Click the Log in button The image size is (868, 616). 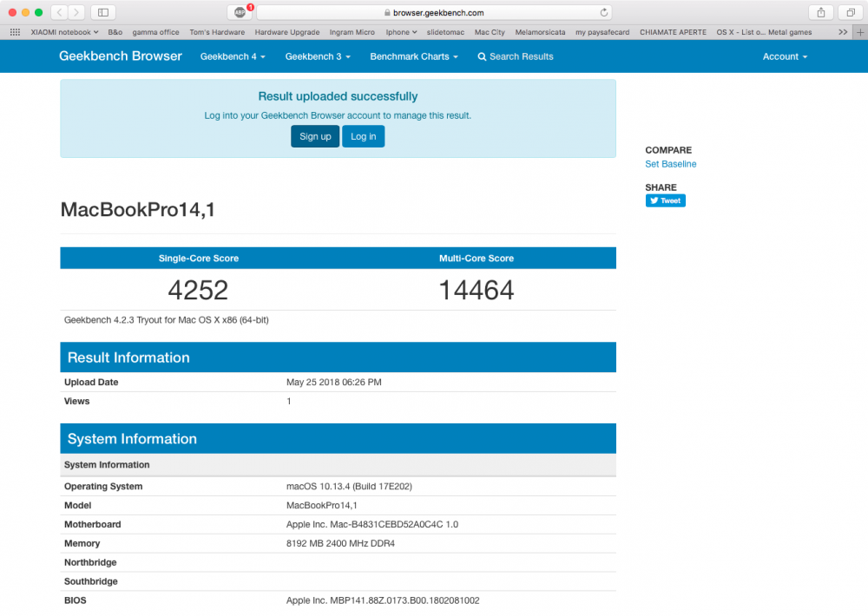coord(363,136)
